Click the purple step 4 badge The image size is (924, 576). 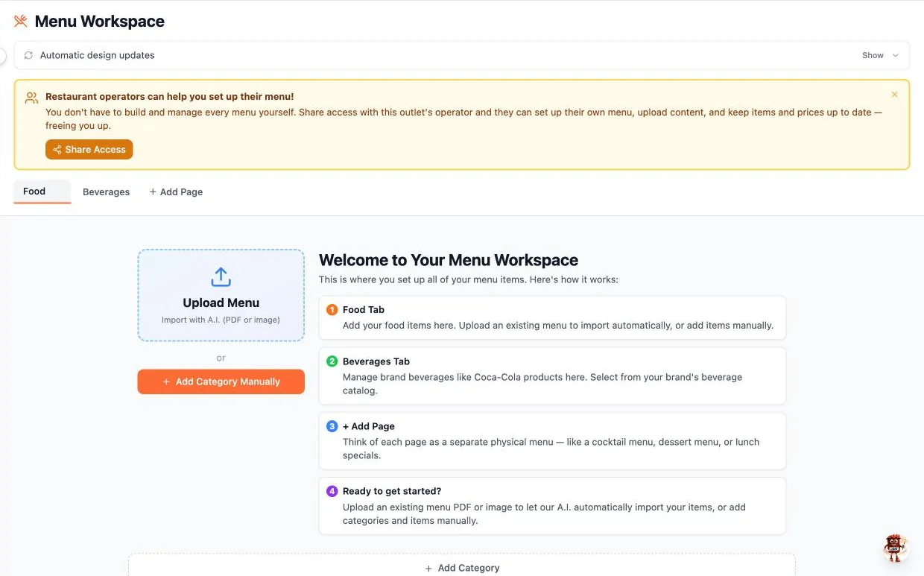(332, 491)
